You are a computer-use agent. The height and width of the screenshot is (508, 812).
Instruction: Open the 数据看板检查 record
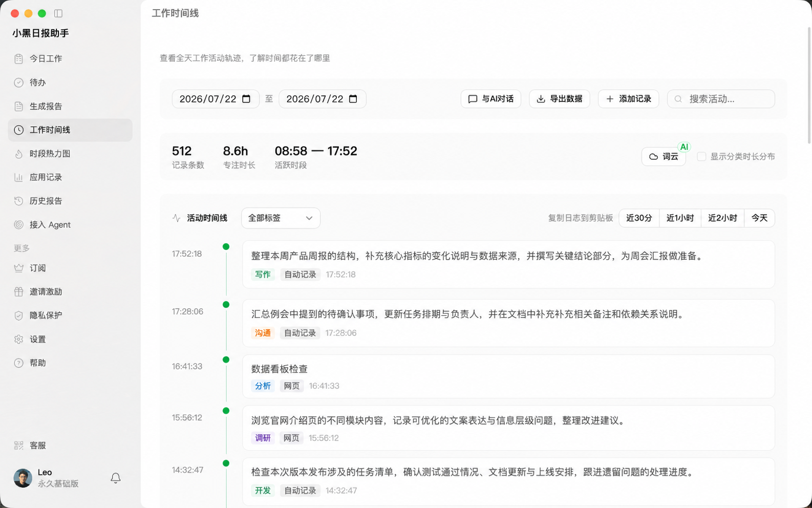pos(508,376)
